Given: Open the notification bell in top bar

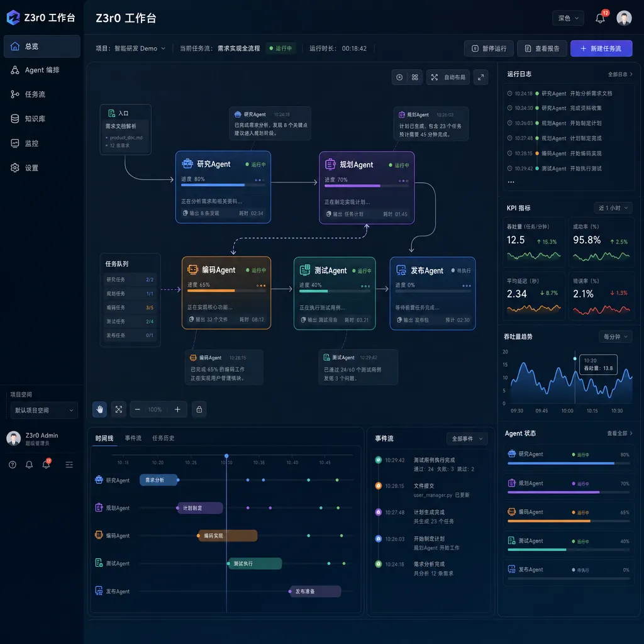Looking at the screenshot, I should click(600, 18).
